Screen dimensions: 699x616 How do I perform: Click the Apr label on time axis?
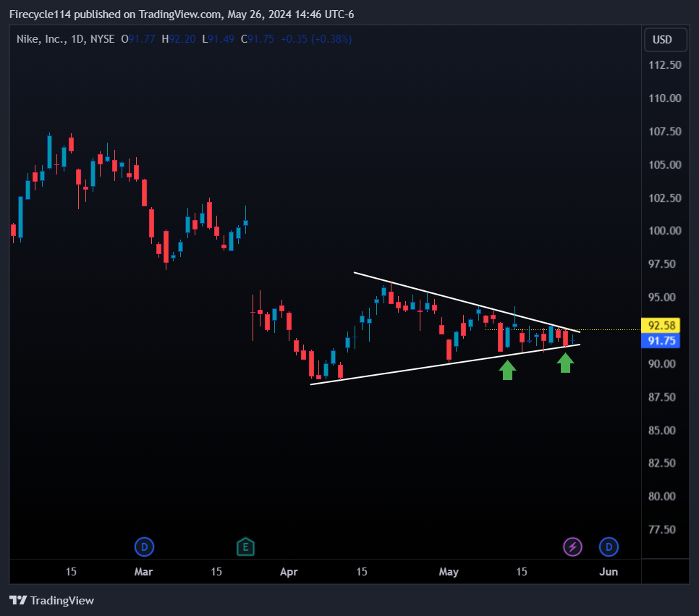click(289, 572)
